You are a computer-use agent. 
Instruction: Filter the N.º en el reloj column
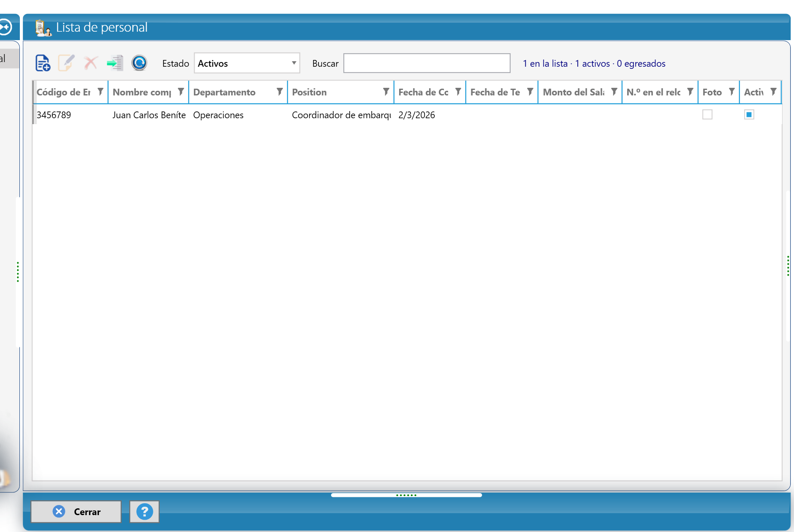pyautogui.click(x=690, y=92)
